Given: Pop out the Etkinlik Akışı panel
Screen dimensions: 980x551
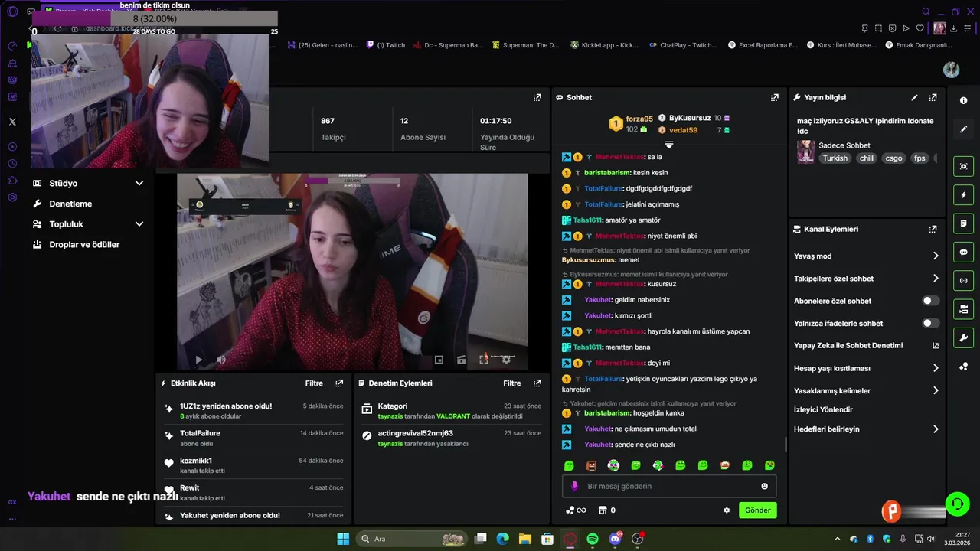Looking at the screenshot, I should [x=339, y=383].
